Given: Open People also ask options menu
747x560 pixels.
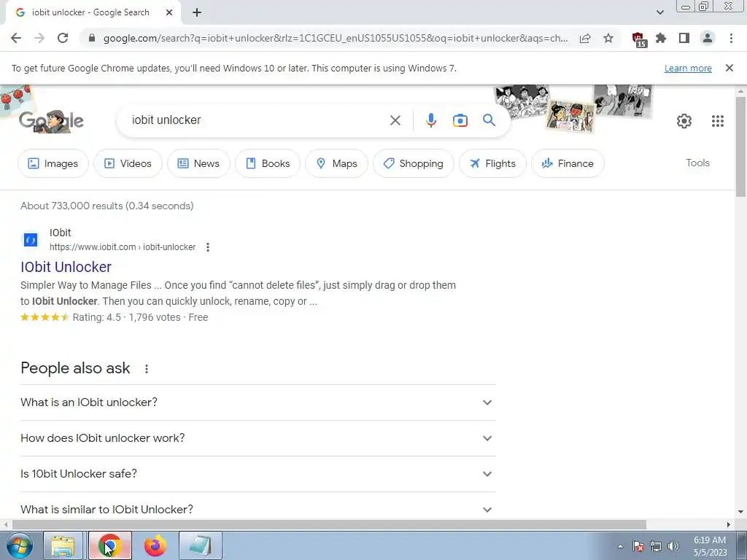Looking at the screenshot, I should [147, 368].
